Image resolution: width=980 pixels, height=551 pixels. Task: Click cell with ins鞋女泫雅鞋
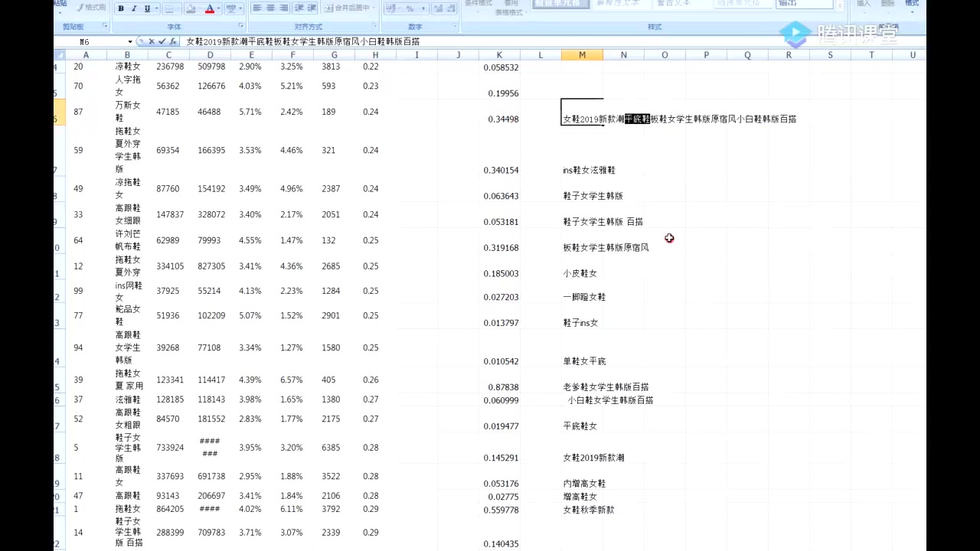pos(589,170)
